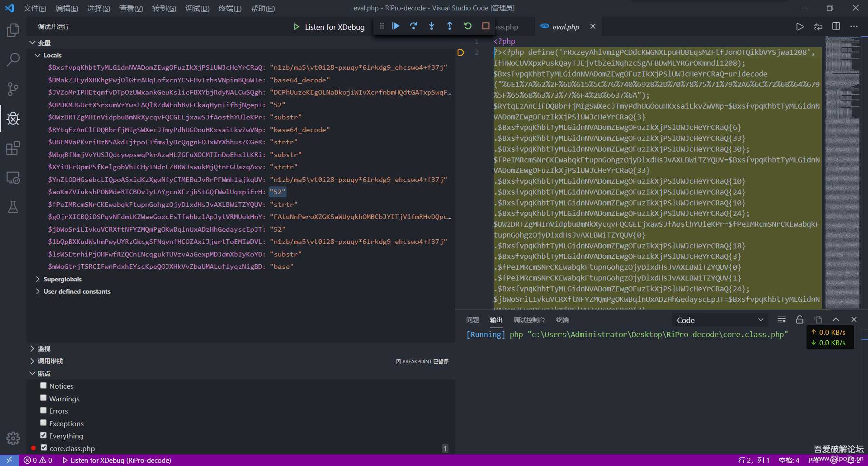The height and width of the screenshot is (466, 868).
Task: Click Listen for XDebug in status bar
Action: (117, 460)
